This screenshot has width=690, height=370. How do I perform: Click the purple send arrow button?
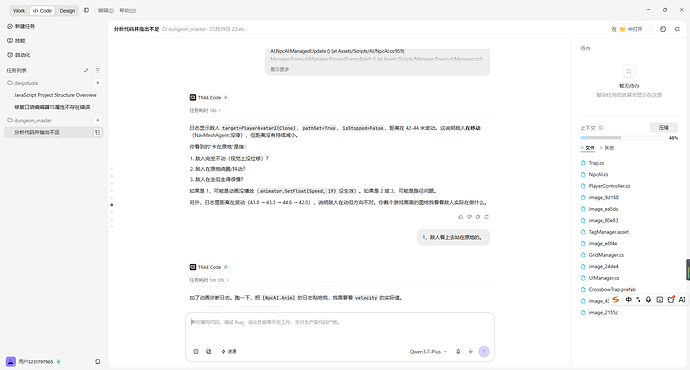[484, 351]
